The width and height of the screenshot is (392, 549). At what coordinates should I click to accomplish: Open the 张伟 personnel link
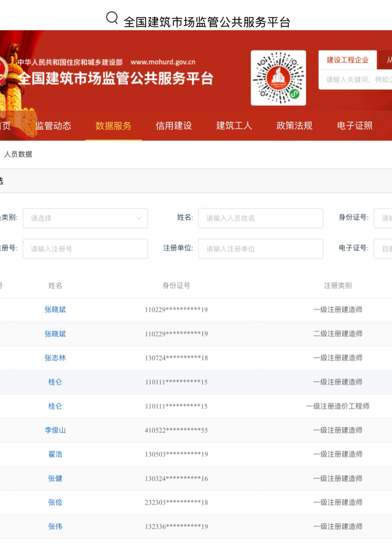point(55,526)
